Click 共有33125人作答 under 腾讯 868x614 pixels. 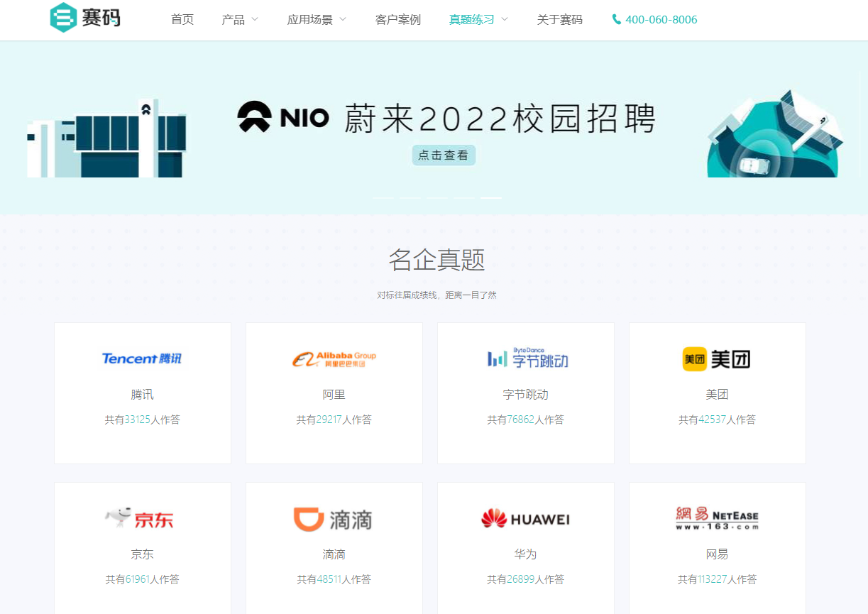(142, 420)
